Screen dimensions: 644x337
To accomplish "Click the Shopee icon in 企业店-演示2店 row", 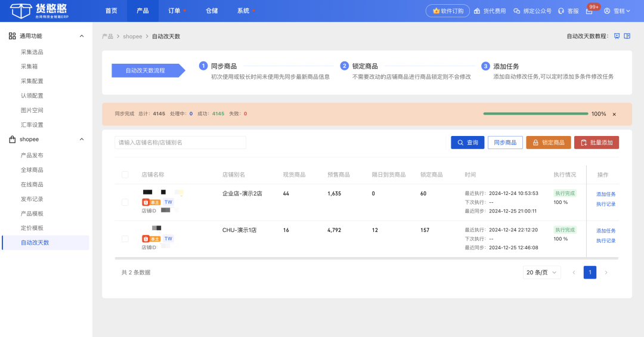I will 145,202.
